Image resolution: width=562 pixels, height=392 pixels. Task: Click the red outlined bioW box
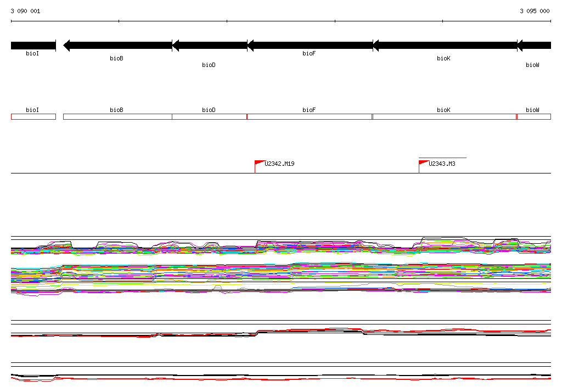[534, 116]
